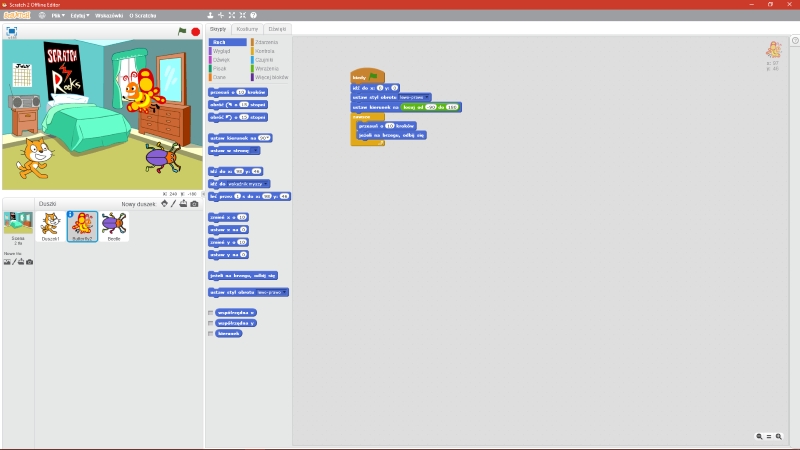Switch to the Dźwięki tab
Image resolution: width=800 pixels, height=450 pixels.
(278, 29)
